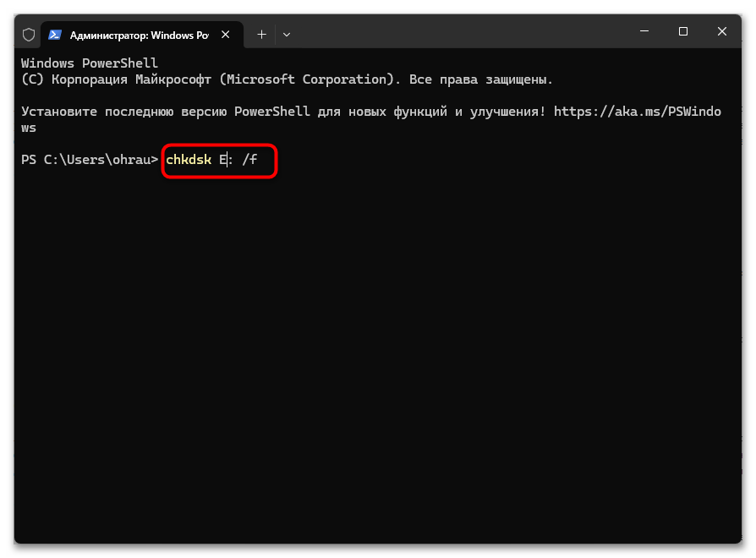This screenshot has height=558, width=756.
Task: Click the Windows PowerShell header line
Action: tap(89, 63)
